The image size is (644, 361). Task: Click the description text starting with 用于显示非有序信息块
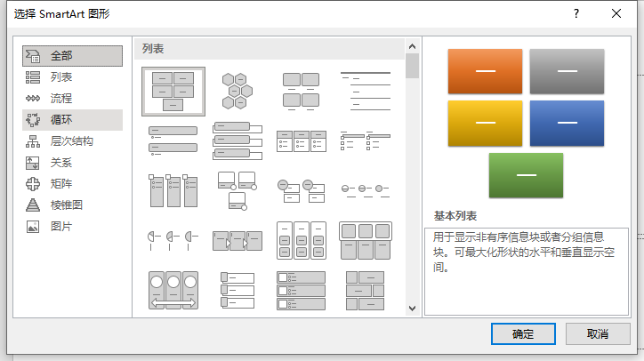coord(524,253)
